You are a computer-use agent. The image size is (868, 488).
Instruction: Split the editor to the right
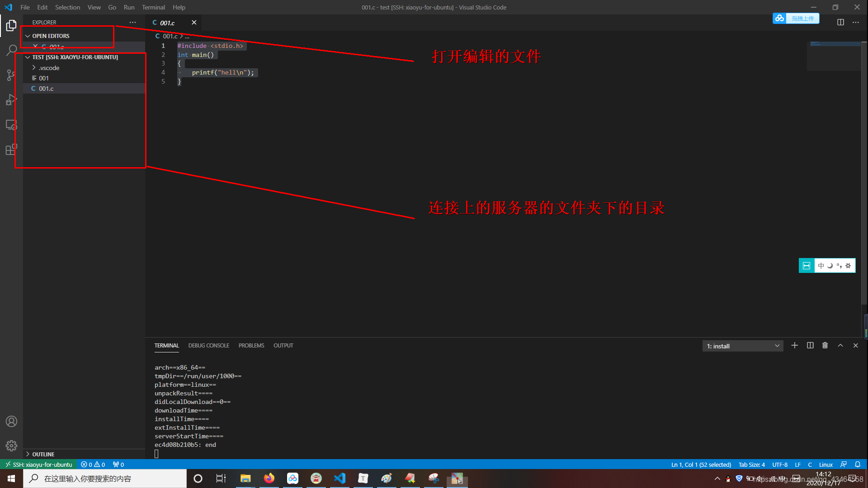click(840, 22)
